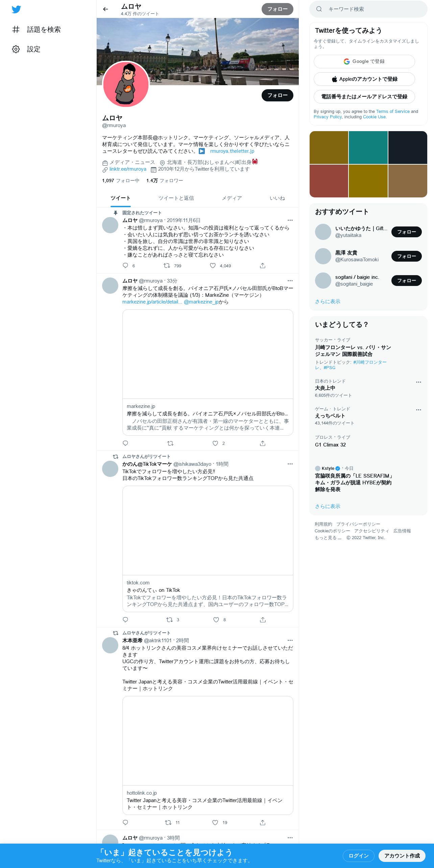The image size is (434, 868).
Task: Go back with the arrow icon
Action: coord(105,9)
